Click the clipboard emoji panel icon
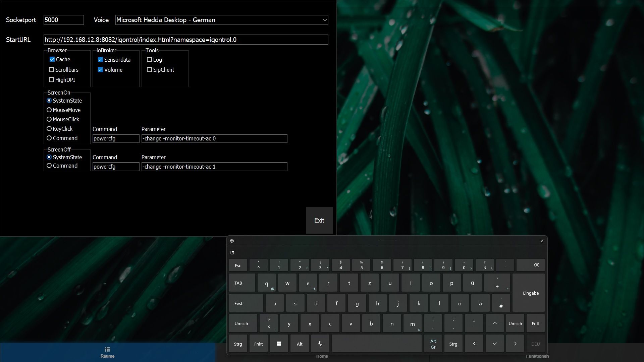 pyautogui.click(x=232, y=252)
